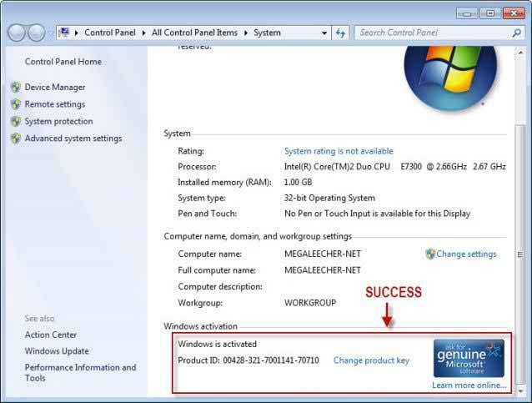The image size is (532, 403).
Task: Click the genuine Microsoft software badge
Action: tap(469, 358)
